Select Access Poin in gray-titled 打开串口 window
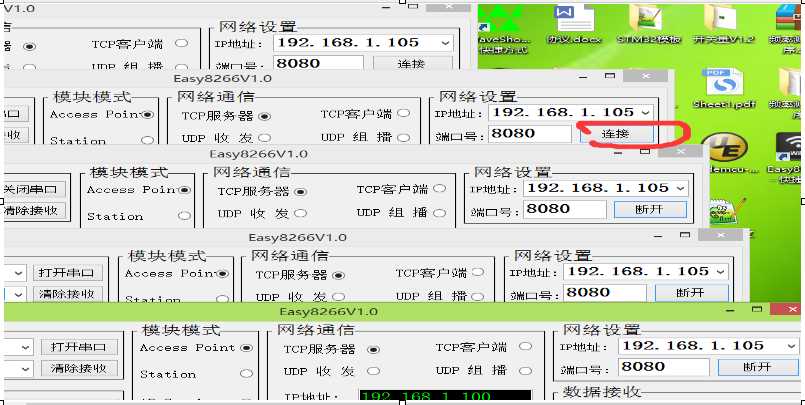805x405 pixels. pos(222,274)
